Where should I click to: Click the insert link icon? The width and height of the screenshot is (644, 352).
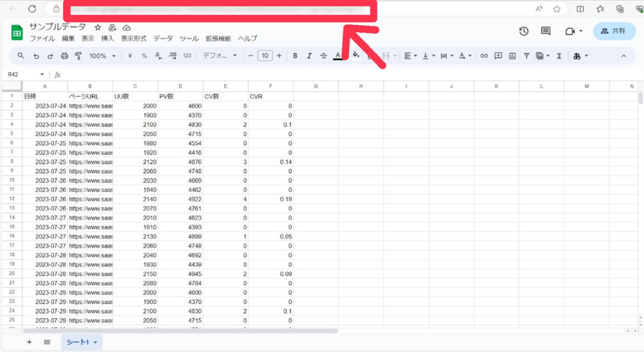coord(484,56)
